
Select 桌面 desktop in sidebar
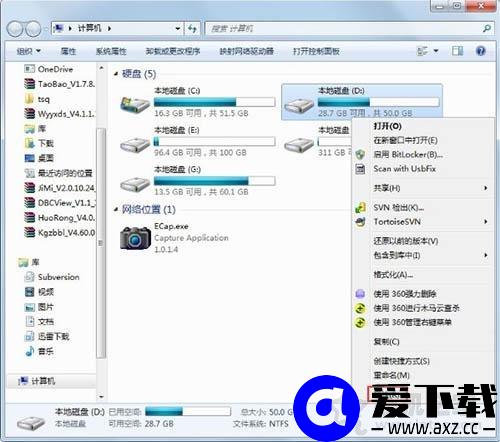coord(39,158)
